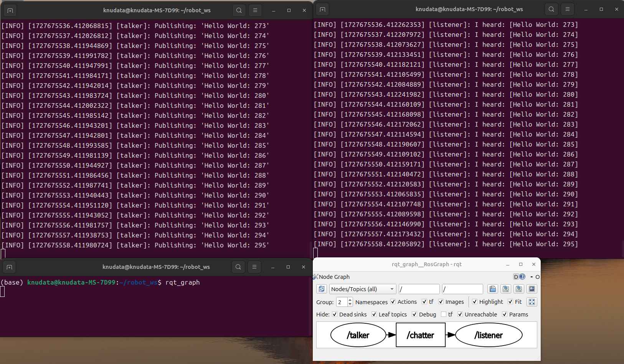Image resolution: width=624 pixels, height=364 pixels.
Task: Load DOT graph from file icon
Action: click(493, 289)
